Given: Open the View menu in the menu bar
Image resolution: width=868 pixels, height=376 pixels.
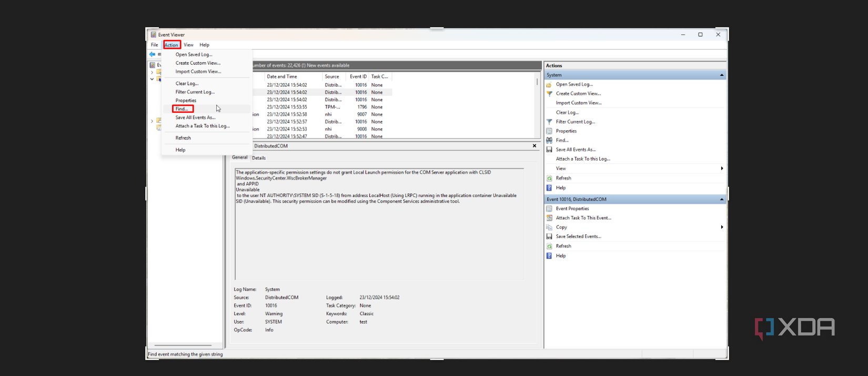Looking at the screenshot, I should 188,45.
